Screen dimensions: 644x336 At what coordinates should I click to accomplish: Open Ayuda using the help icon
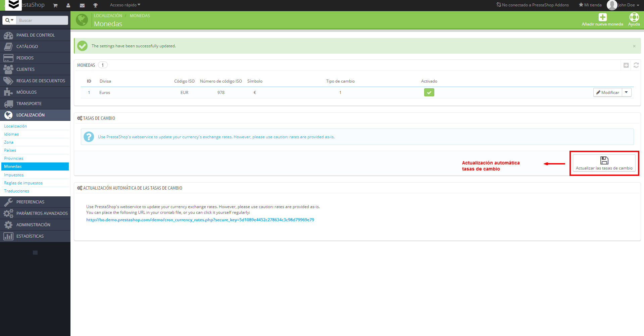point(634,17)
